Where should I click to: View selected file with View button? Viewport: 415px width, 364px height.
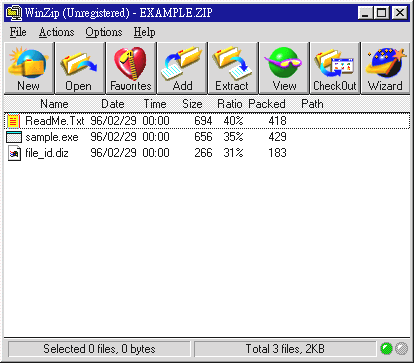(284, 68)
